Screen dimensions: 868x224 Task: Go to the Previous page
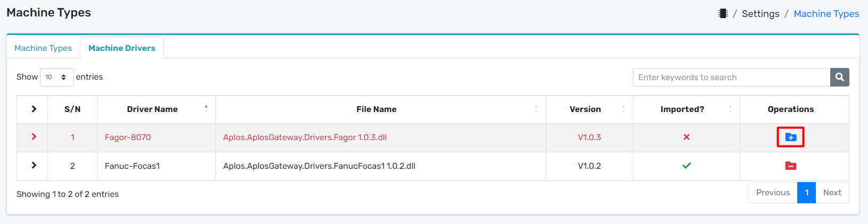pyautogui.click(x=773, y=193)
